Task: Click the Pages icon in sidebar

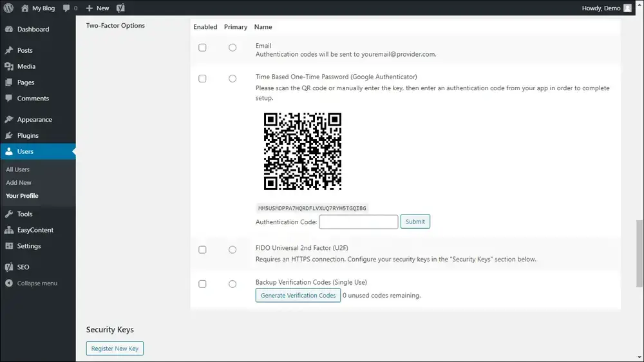Action: click(x=9, y=82)
